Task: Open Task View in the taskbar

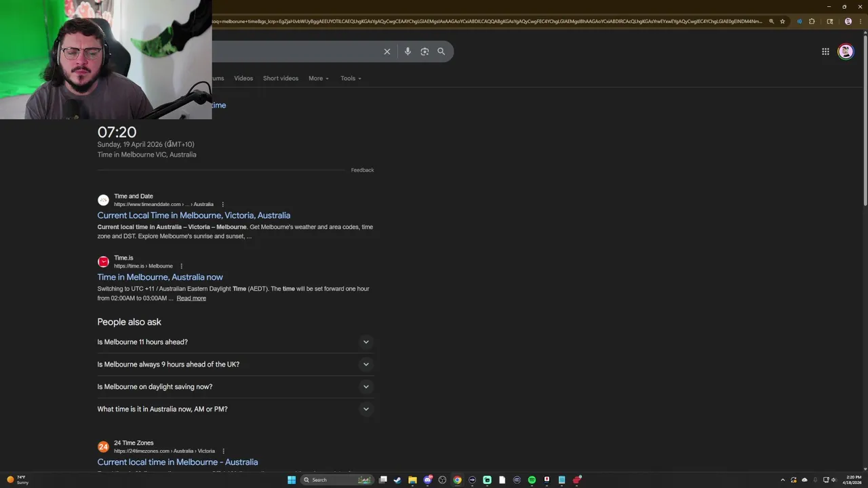Action: pyautogui.click(x=383, y=480)
